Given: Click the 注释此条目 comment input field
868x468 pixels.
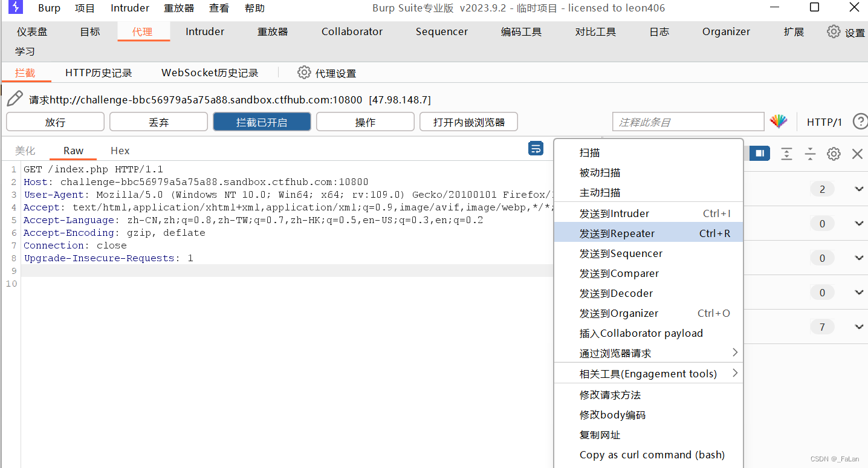Looking at the screenshot, I should (x=688, y=121).
